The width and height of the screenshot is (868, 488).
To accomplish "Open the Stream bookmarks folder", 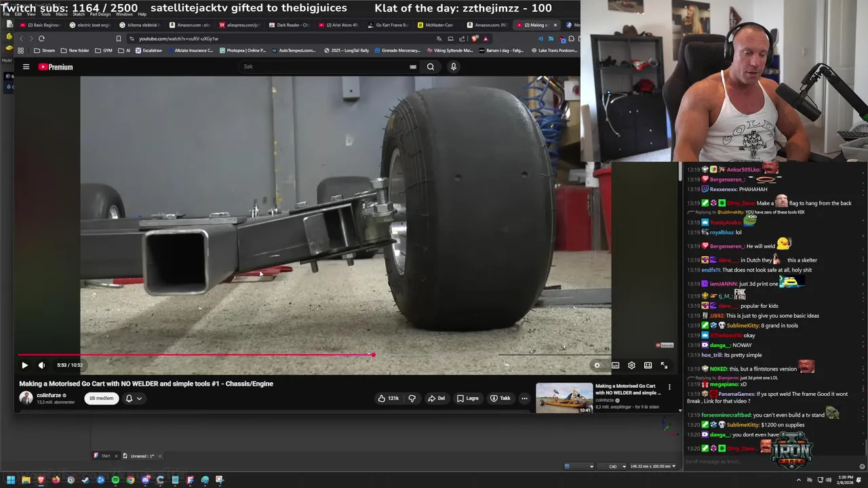I will [x=44, y=50].
